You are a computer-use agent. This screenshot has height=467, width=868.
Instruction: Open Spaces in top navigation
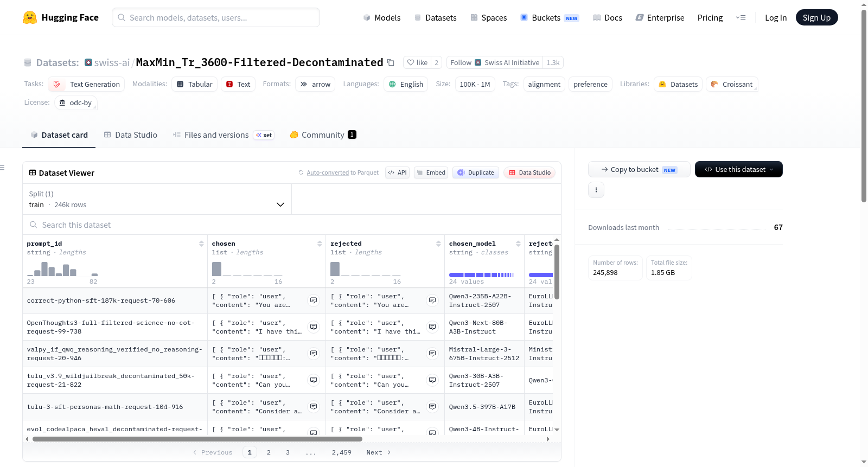[488, 18]
